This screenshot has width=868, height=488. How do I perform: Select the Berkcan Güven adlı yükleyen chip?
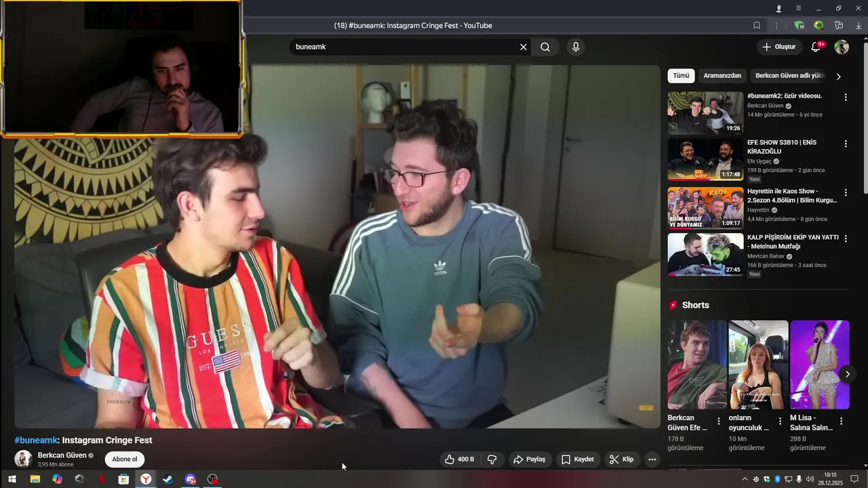click(x=789, y=76)
